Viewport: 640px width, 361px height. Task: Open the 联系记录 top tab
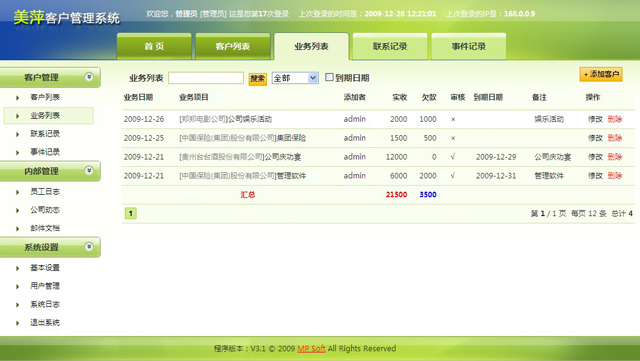(390, 46)
